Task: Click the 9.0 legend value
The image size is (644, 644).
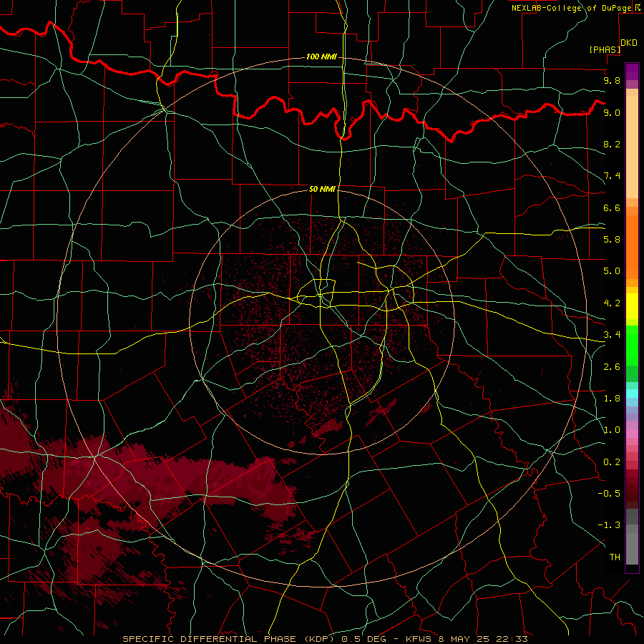Action: pyautogui.click(x=612, y=112)
